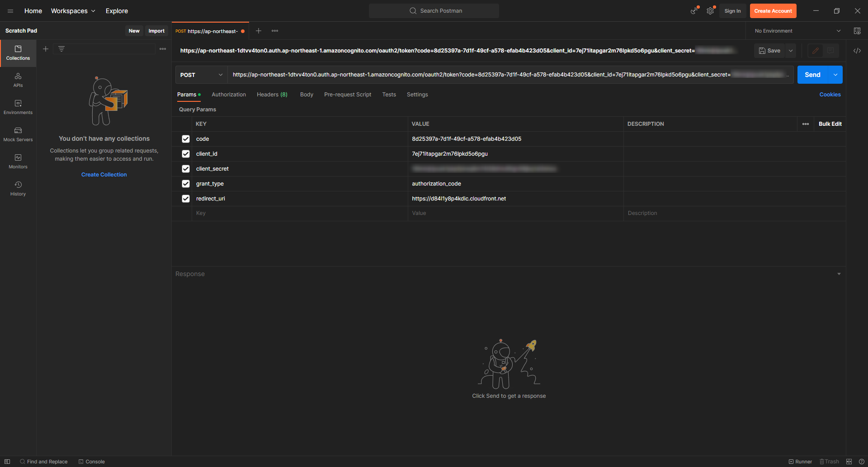Screen dimensions: 868x467
Task: Open the Console in the status bar
Action: [x=91, y=462]
